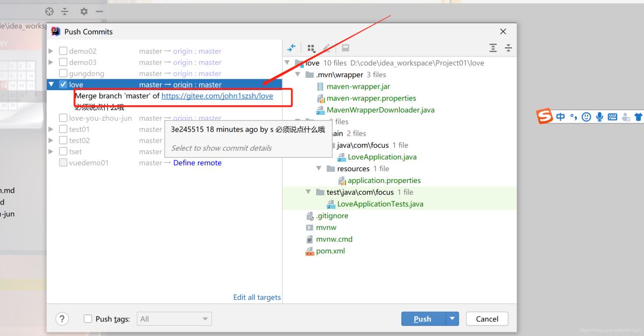Click the Push button
The width and height of the screenshot is (644, 336).
(x=423, y=319)
